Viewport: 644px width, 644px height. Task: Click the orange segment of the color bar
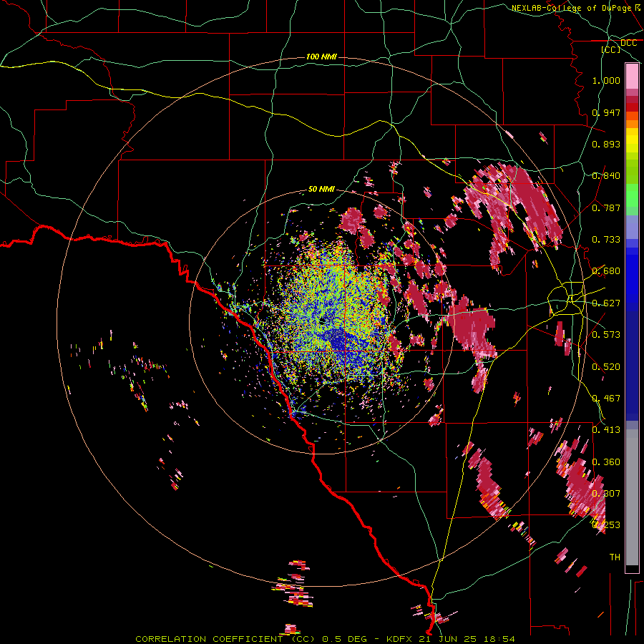632,124
